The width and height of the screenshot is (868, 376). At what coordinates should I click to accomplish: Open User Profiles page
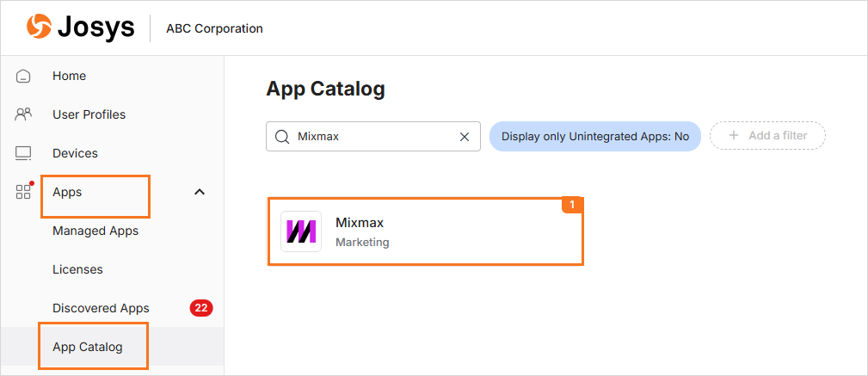pos(89,114)
